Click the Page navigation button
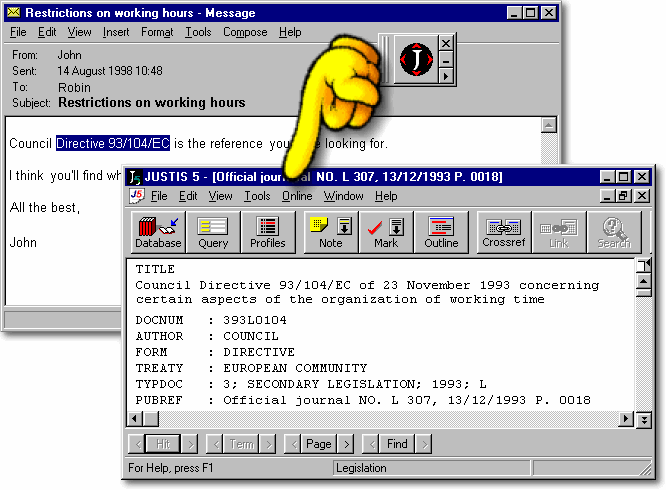The width and height of the screenshot is (666, 490). click(x=319, y=444)
